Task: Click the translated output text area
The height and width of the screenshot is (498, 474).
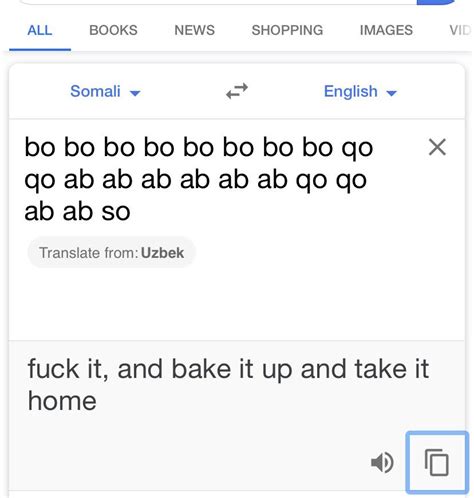Action: click(228, 385)
